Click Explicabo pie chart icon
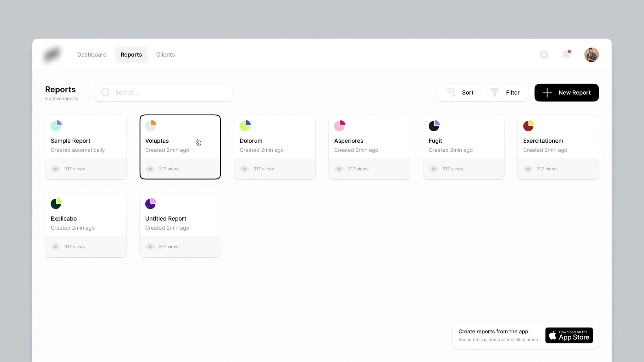Image resolution: width=644 pixels, height=362 pixels. pos(56,204)
